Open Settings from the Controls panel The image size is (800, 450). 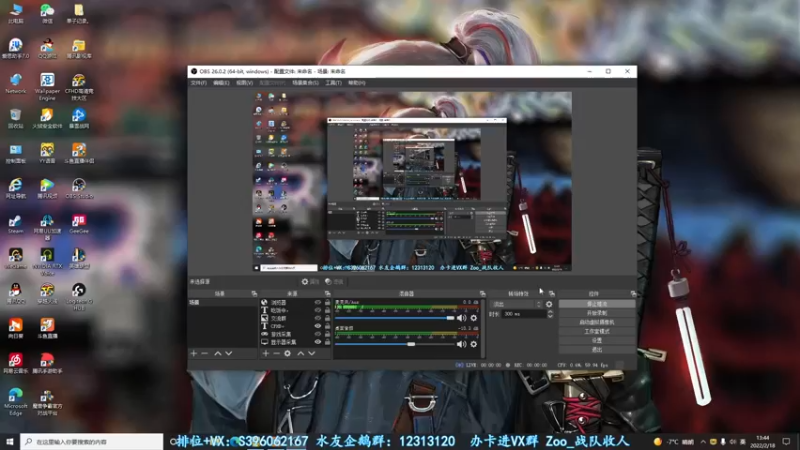click(596, 340)
